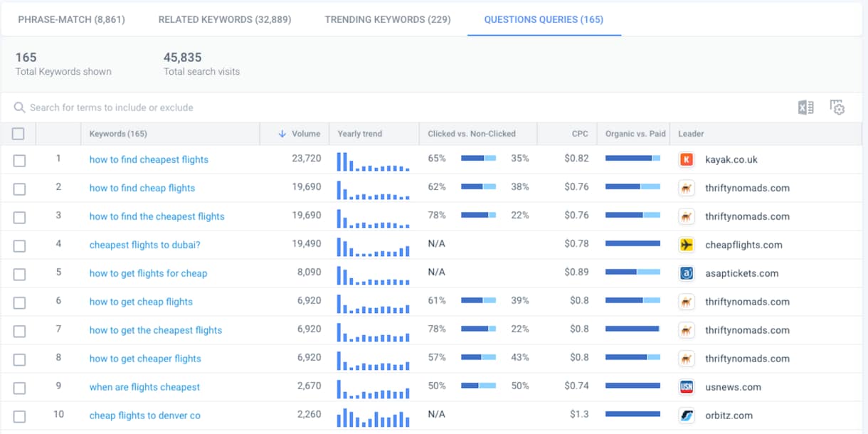Click thriftynomads favicon in row 2
The width and height of the screenshot is (868, 434).
(687, 188)
